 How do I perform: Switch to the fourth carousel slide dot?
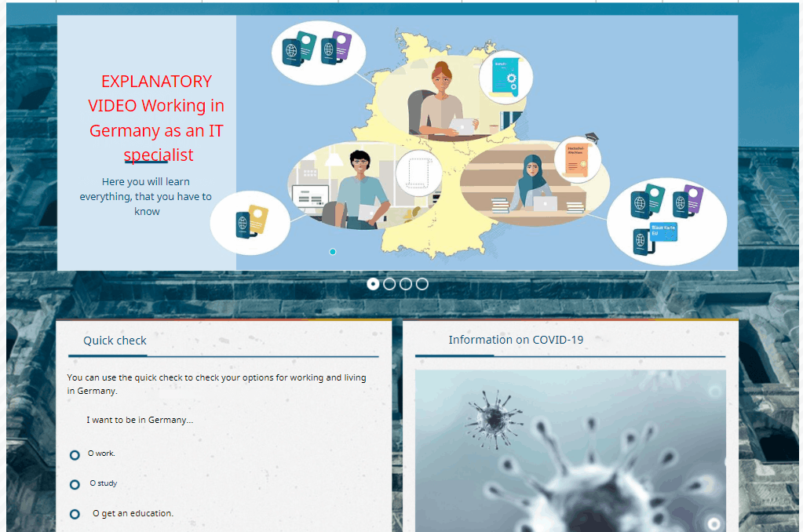tap(422, 284)
